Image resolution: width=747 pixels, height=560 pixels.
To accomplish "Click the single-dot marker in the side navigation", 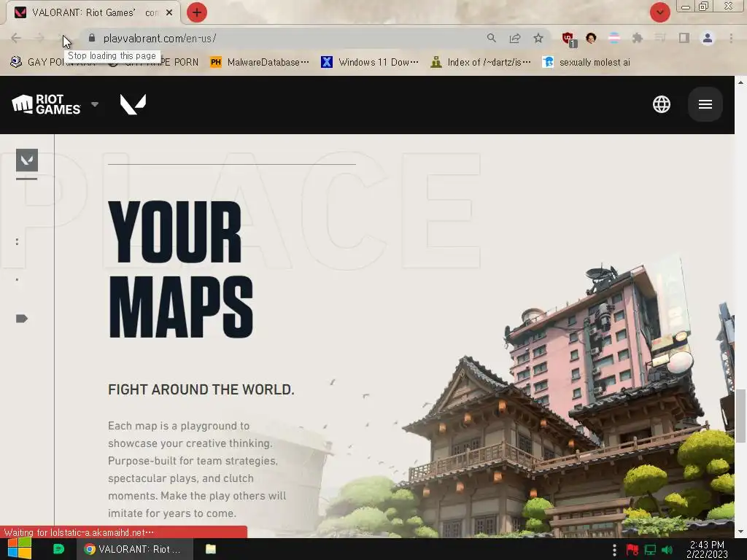I will (x=18, y=280).
